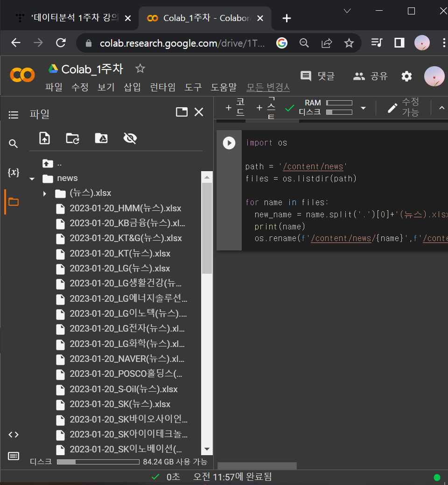The image size is (448, 485).
Task: Click the 모든 변경사항 saved link
Action: pos(268,87)
